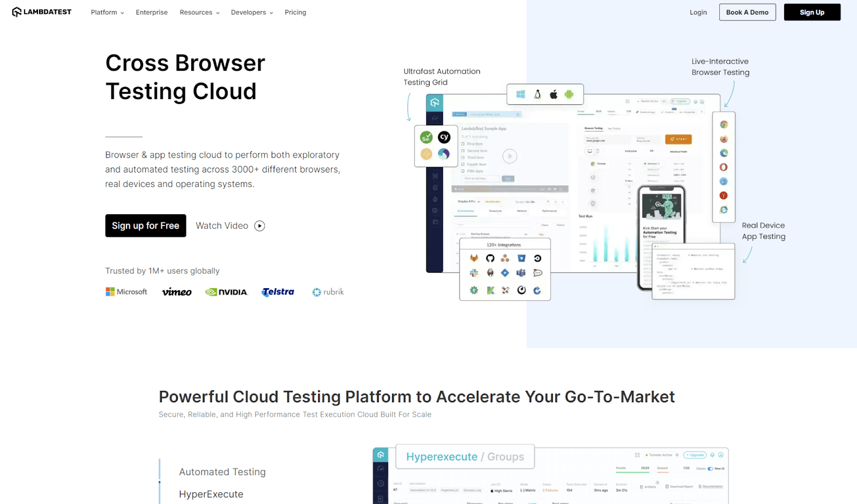857x504 pixels.
Task: Select the Selenium framework icon
Action: click(426, 138)
